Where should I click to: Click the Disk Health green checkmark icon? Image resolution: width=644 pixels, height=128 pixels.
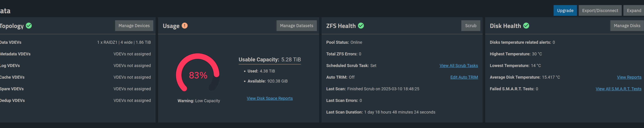tap(526, 26)
